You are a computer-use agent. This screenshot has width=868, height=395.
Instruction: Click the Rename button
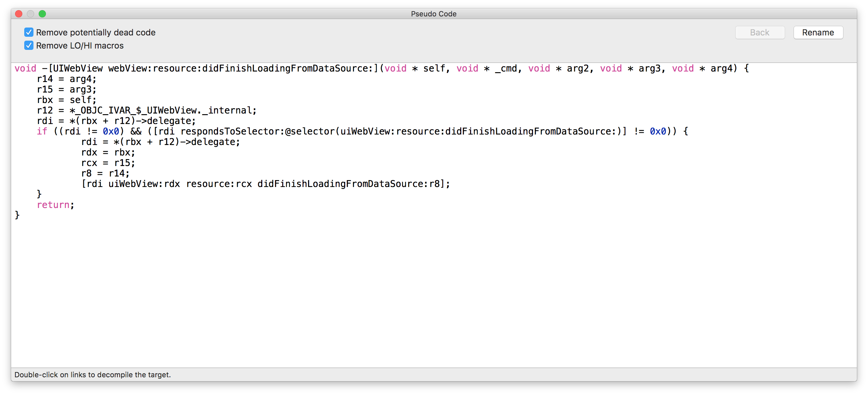[818, 32]
